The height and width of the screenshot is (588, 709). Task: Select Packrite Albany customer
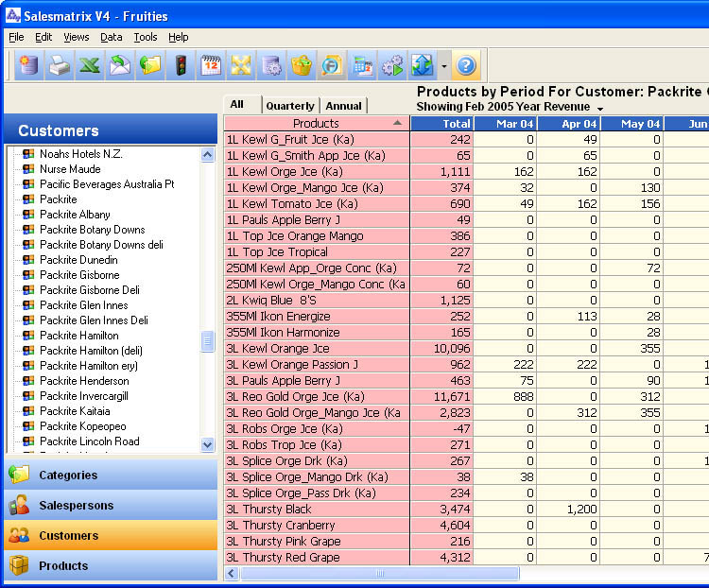tap(75, 215)
